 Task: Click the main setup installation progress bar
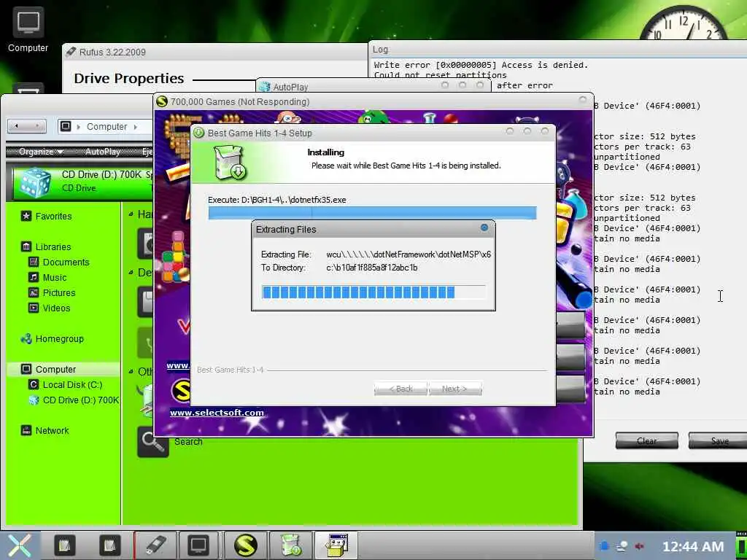click(x=372, y=213)
